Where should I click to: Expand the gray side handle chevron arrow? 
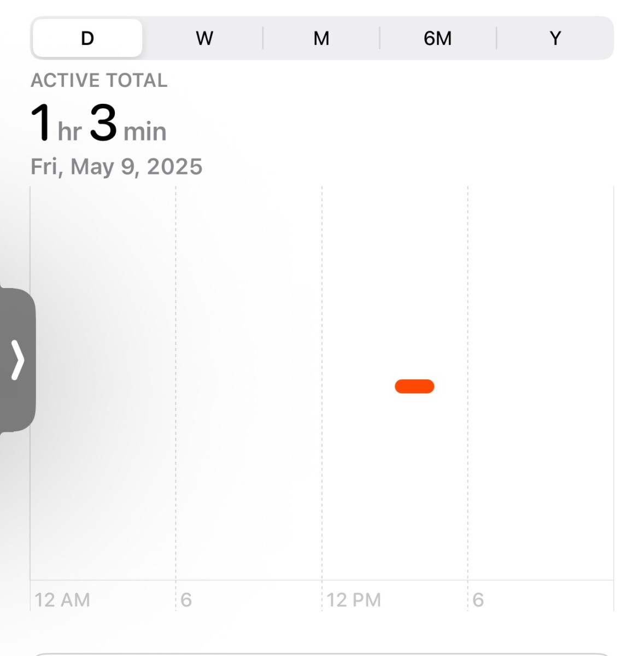point(17,360)
